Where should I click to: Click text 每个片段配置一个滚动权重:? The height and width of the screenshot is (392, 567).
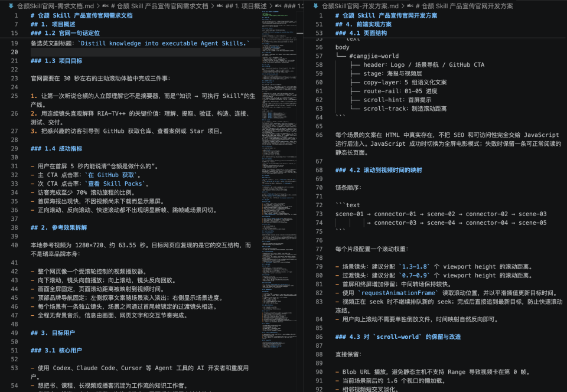pyautogui.click(x=372, y=249)
